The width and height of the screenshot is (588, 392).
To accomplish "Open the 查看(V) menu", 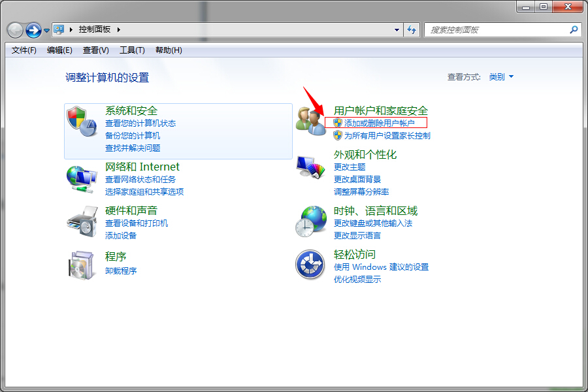I will point(93,50).
